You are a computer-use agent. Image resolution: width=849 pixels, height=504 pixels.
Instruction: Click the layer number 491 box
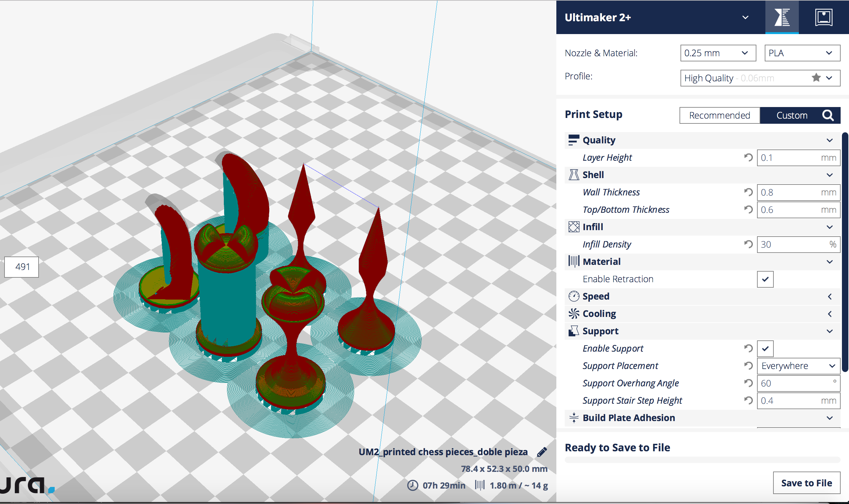[x=22, y=267]
